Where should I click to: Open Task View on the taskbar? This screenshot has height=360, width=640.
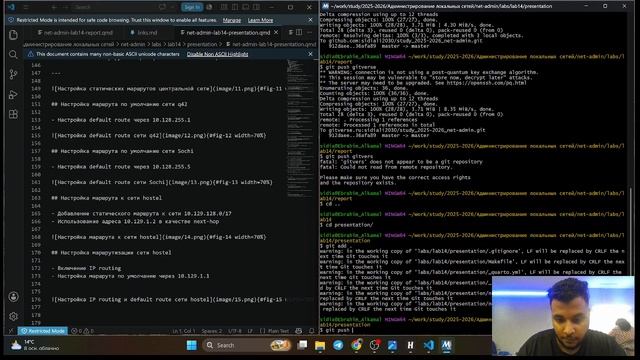click(302, 345)
